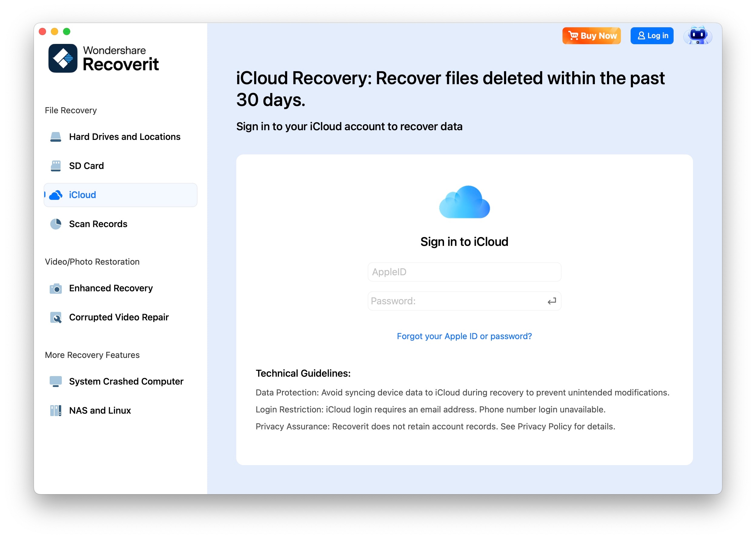Focus the Password input field
Image resolution: width=756 pixels, height=539 pixels.
tap(464, 301)
